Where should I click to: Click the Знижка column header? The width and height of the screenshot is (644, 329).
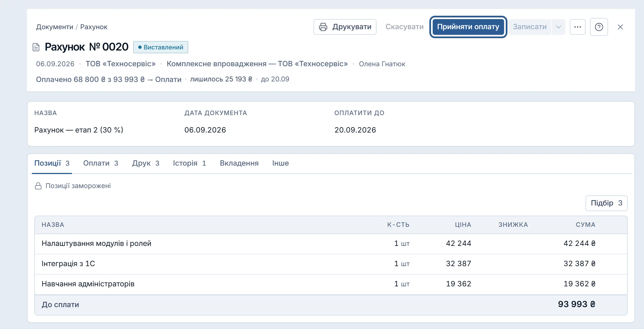pos(513,225)
